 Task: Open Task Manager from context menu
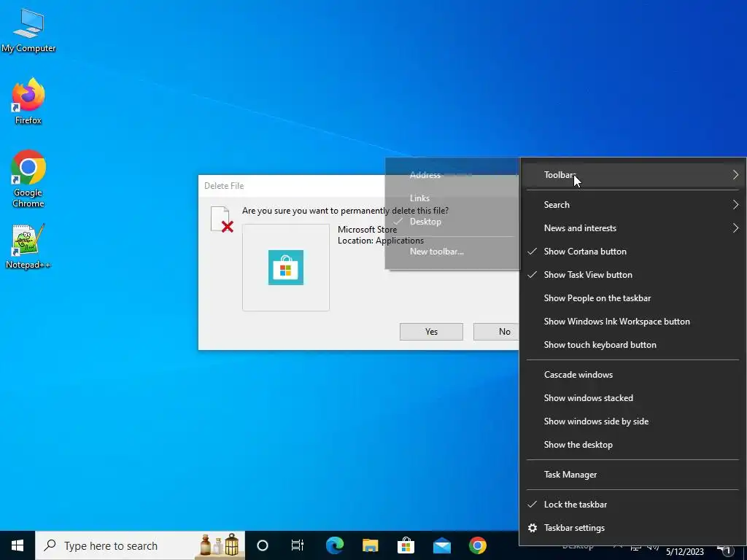click(632, 475)
